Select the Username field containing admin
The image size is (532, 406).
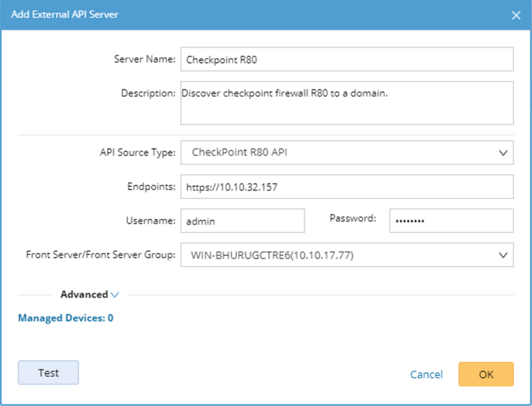point(242,221)
